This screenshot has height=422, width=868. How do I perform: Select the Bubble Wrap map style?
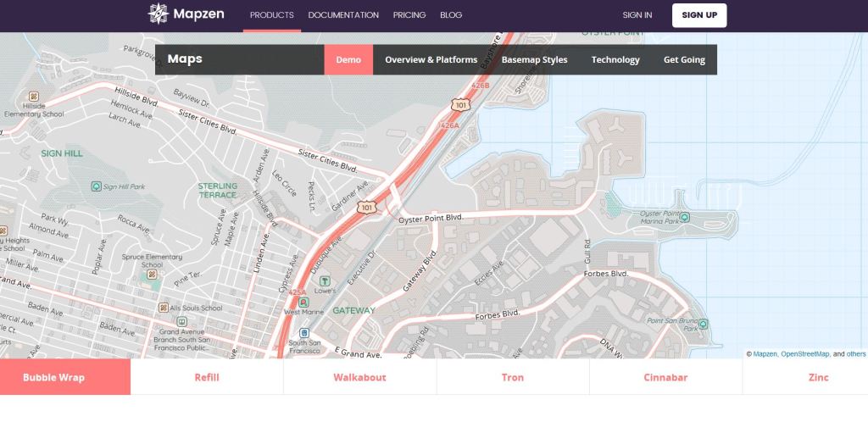pyautogui.click(x=64, y=377)
